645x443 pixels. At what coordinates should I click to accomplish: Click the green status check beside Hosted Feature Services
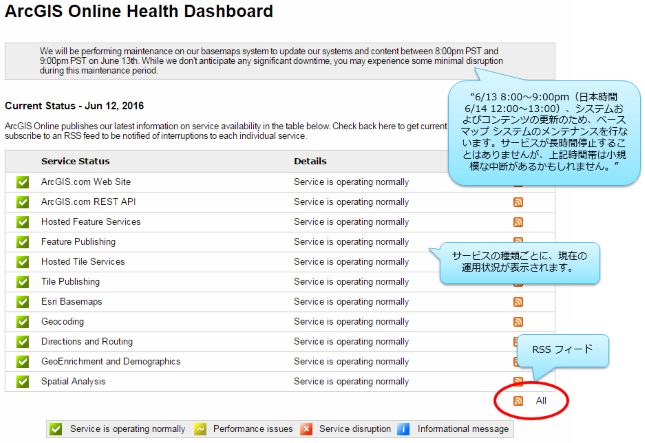pyautogui.click(x=23, y=222)
